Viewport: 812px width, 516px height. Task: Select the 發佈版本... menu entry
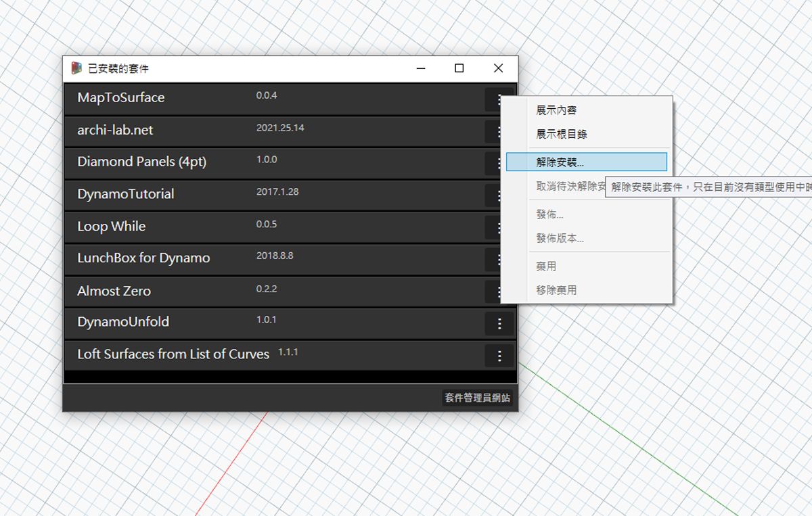pos(587,238)
